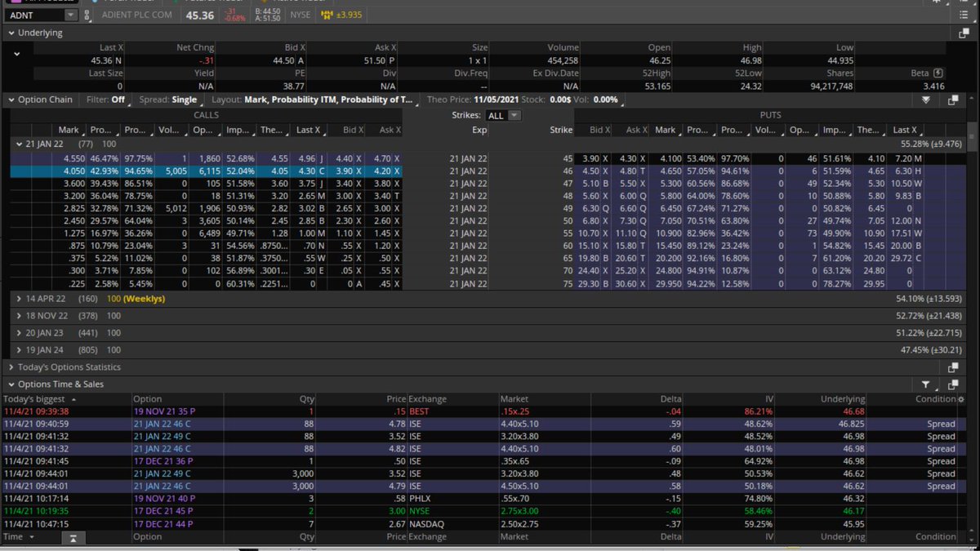Click the IV column header in Time & Sales
This screenshot has width=980, height=551.
[x=768, y=399]
